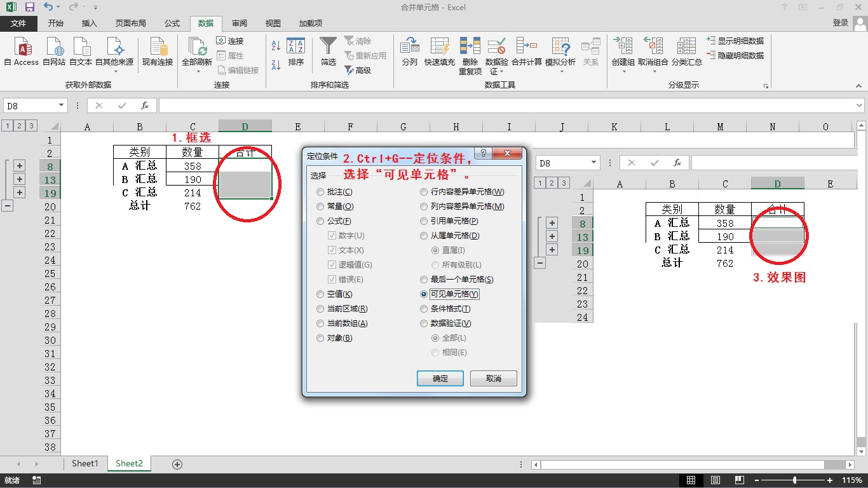Select the 条件格式(T) radio option
868x488 pixels.
tap(445, 309)
